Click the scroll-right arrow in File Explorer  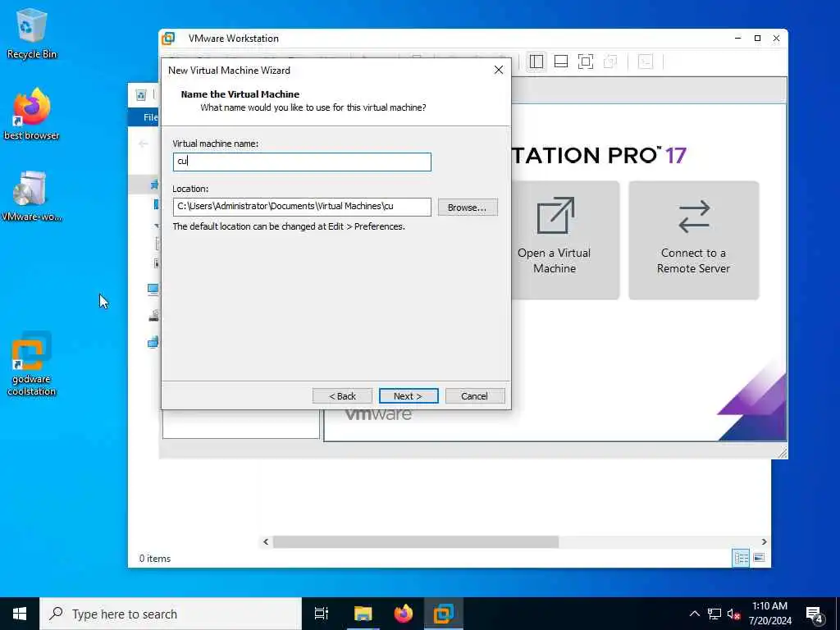(x=764, y=541)
